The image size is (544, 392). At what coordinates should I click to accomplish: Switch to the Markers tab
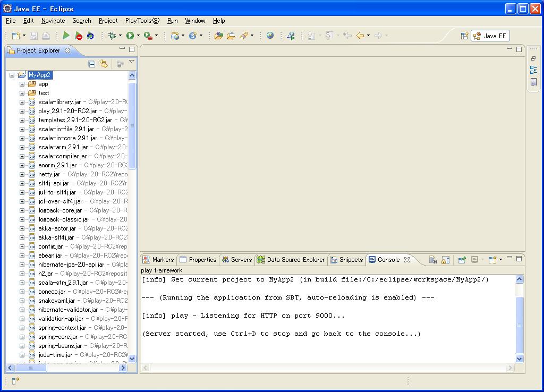(158, 260)
